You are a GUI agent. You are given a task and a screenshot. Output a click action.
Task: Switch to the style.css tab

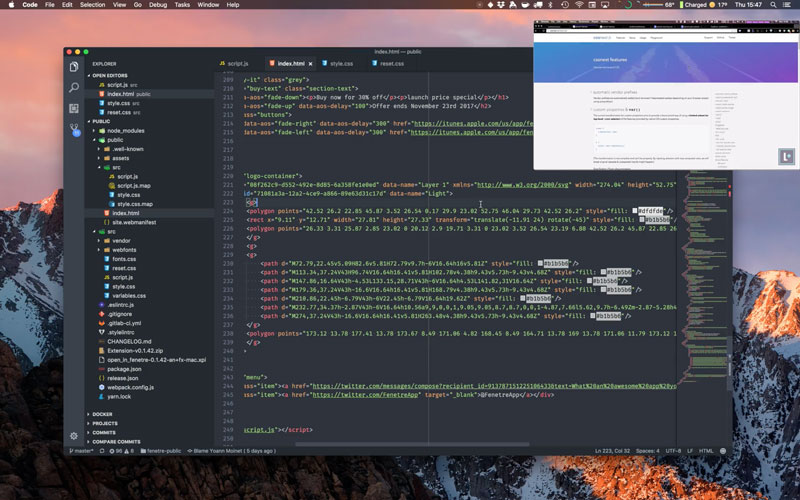338,64
